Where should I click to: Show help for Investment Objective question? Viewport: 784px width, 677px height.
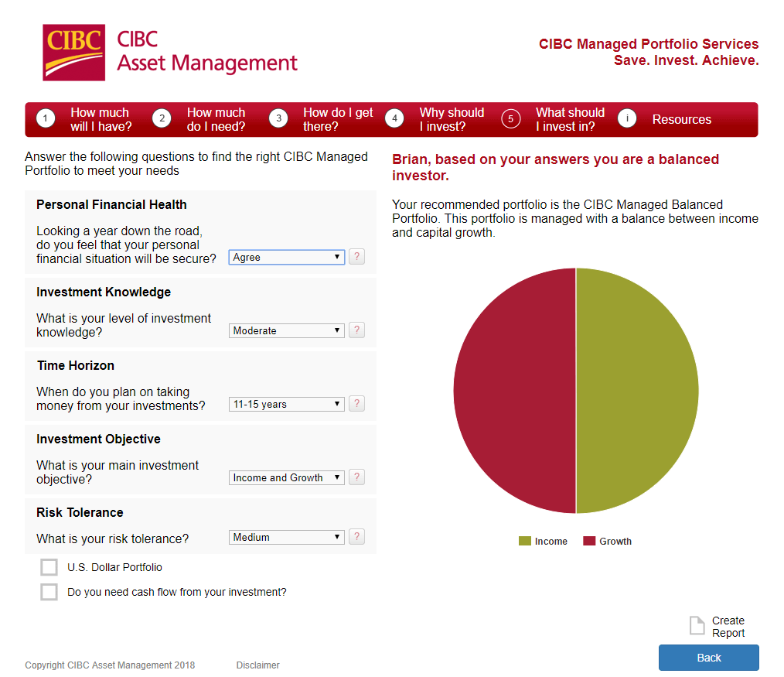(356, 477)
